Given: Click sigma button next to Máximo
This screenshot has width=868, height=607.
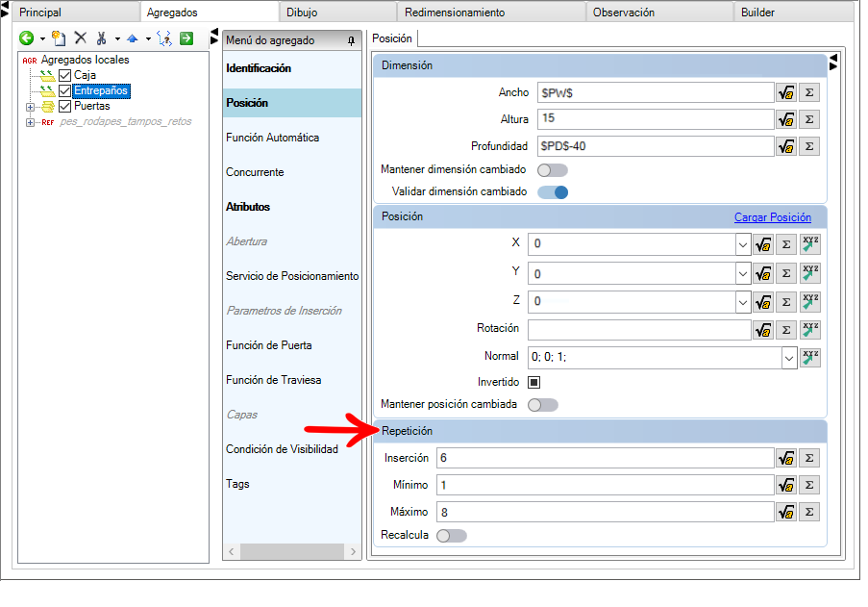Looking at the screenshot, I should coord(809,512).
